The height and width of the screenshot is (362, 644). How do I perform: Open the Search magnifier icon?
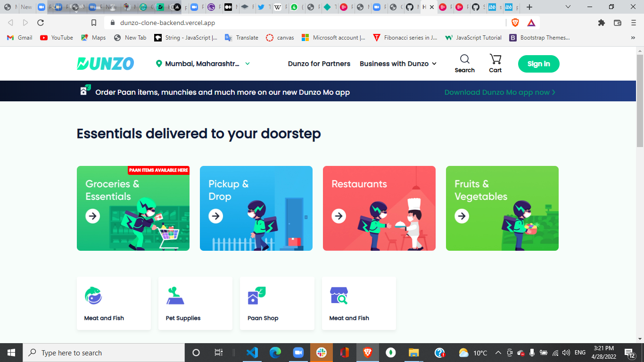(465, 59)
